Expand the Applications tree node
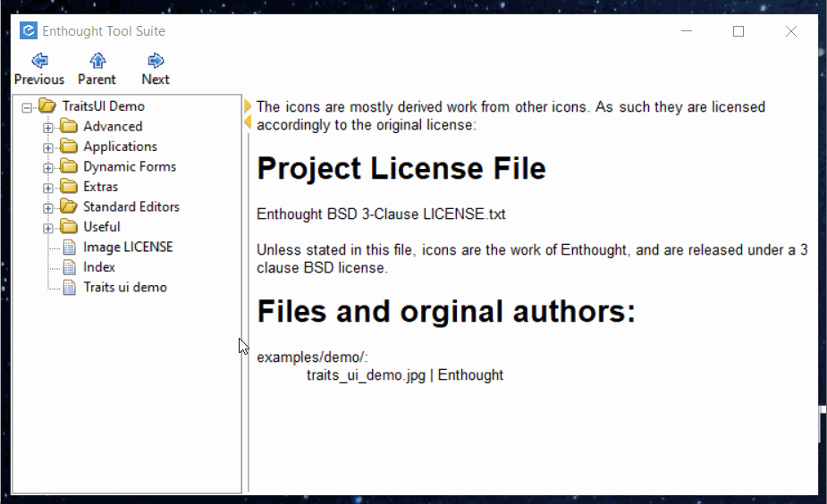The image size is (827, 504). point(48,147)
